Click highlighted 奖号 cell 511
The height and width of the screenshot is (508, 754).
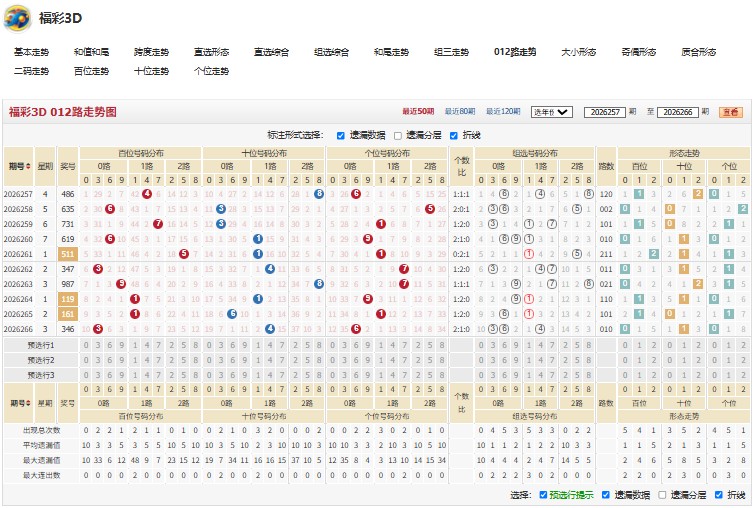[68, 254]
